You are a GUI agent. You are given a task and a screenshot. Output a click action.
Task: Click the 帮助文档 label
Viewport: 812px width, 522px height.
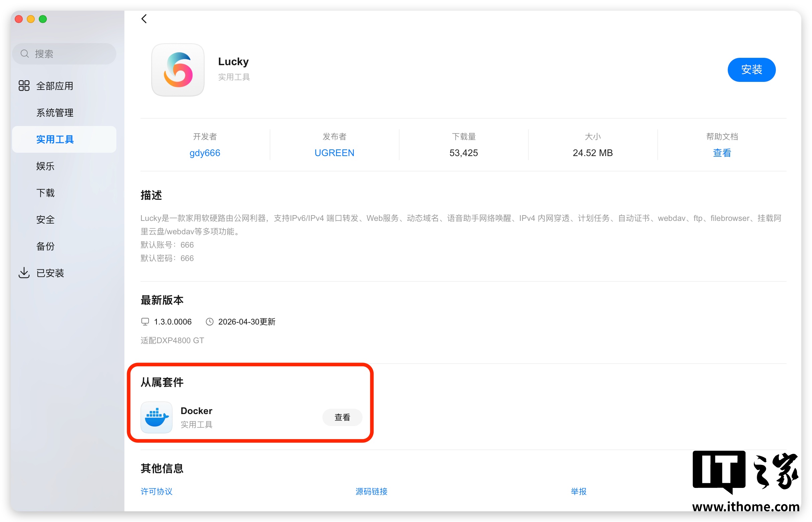pyautogui.click(x=722, y=137)
